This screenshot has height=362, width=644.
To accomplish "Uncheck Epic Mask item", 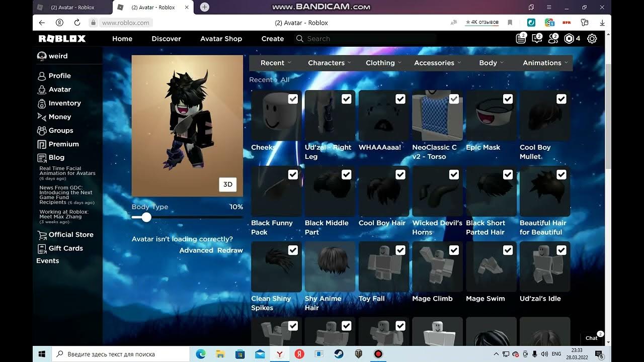I will [x=508, y=99].
